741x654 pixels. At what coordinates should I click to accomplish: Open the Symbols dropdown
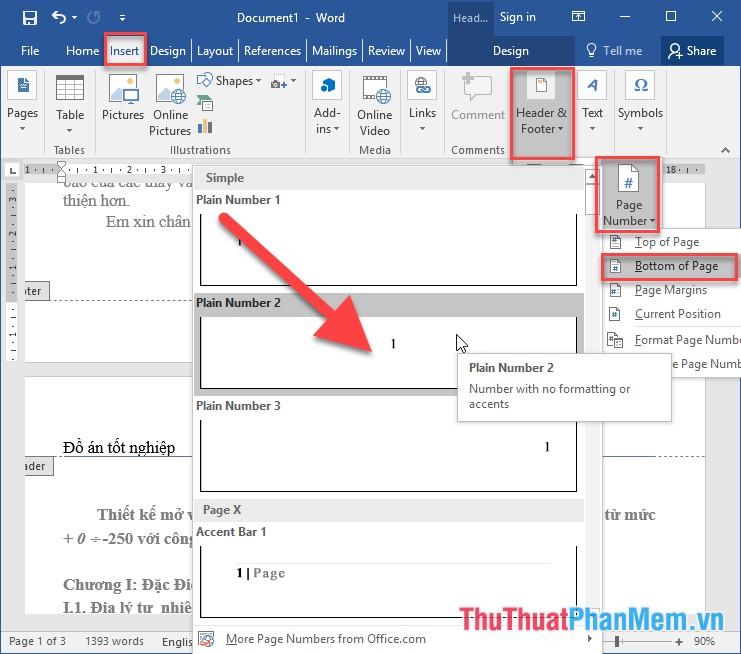click(x=640, y=103)
